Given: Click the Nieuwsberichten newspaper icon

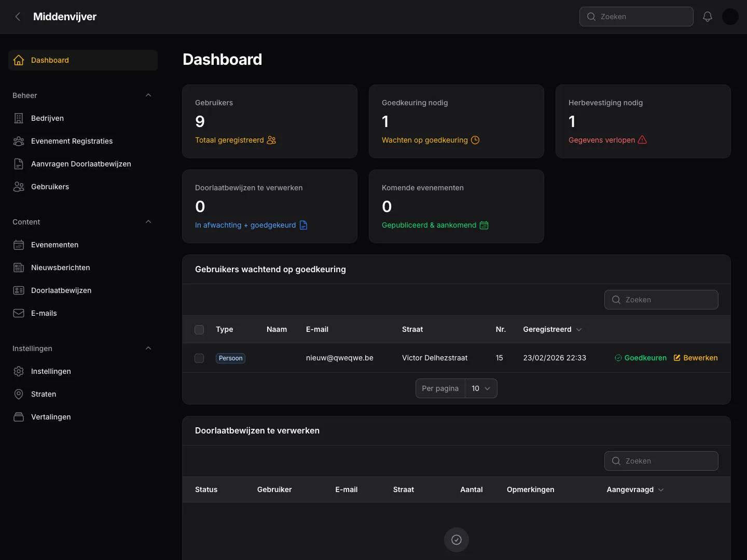Looking at the screenshot, I should [x=19, y=268].
